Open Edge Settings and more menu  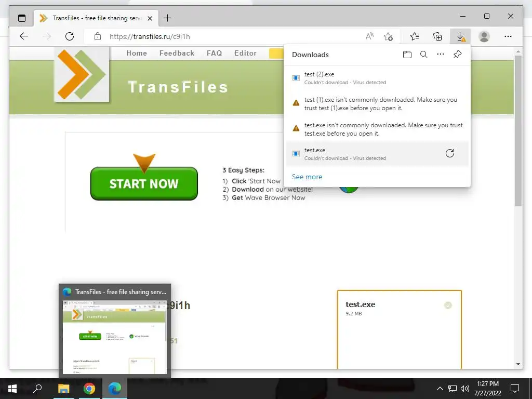click(508, 36)
